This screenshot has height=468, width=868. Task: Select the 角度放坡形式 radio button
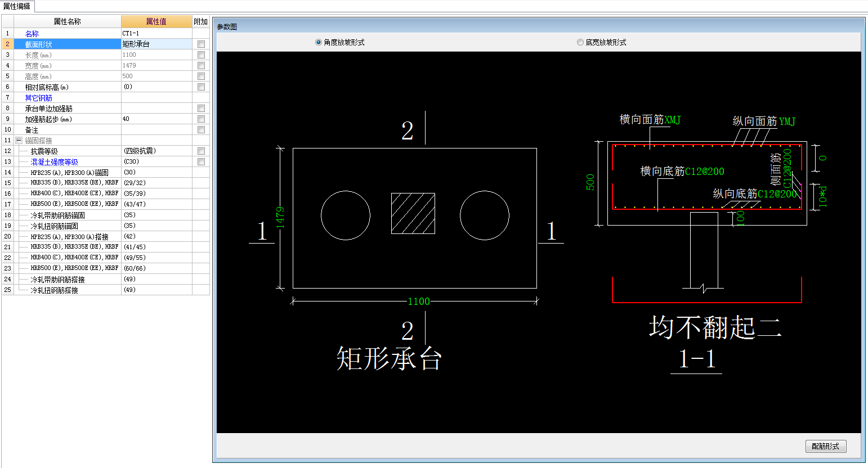(x=319, y=42)
